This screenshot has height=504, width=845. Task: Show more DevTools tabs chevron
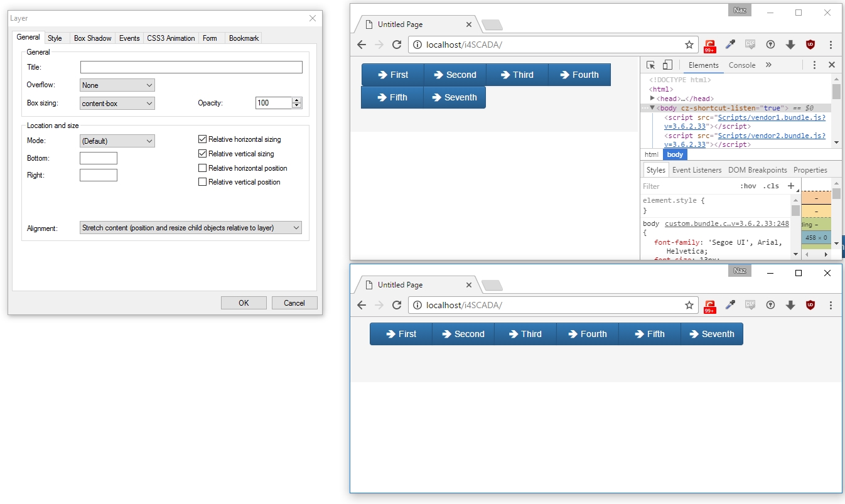pyautogui.click(x=768, y=65)
